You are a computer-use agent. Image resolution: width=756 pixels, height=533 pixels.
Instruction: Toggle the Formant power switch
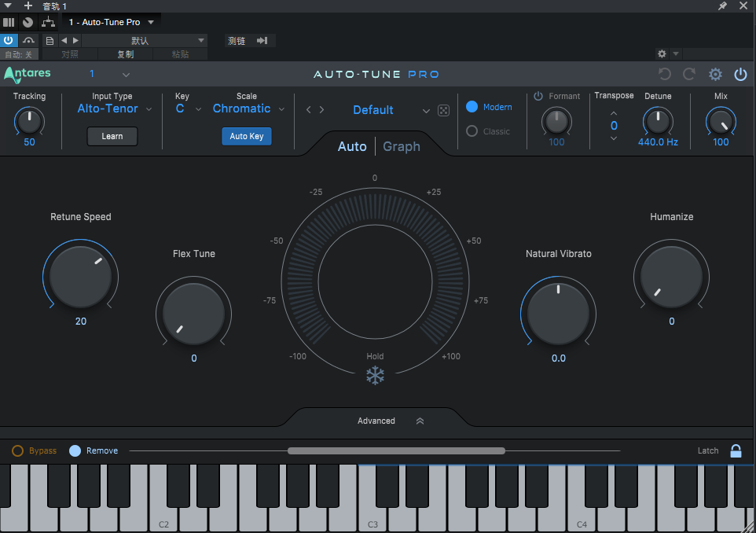click(538, 96)
